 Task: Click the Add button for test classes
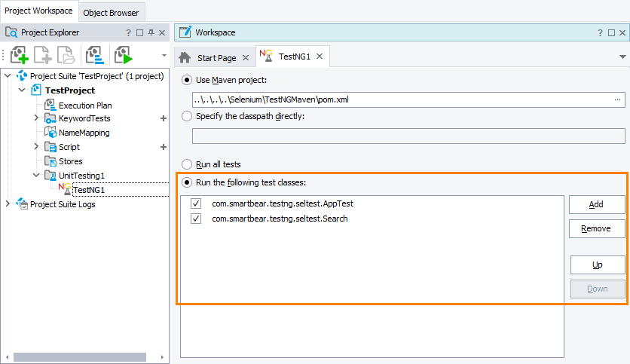tap(596, 204)
